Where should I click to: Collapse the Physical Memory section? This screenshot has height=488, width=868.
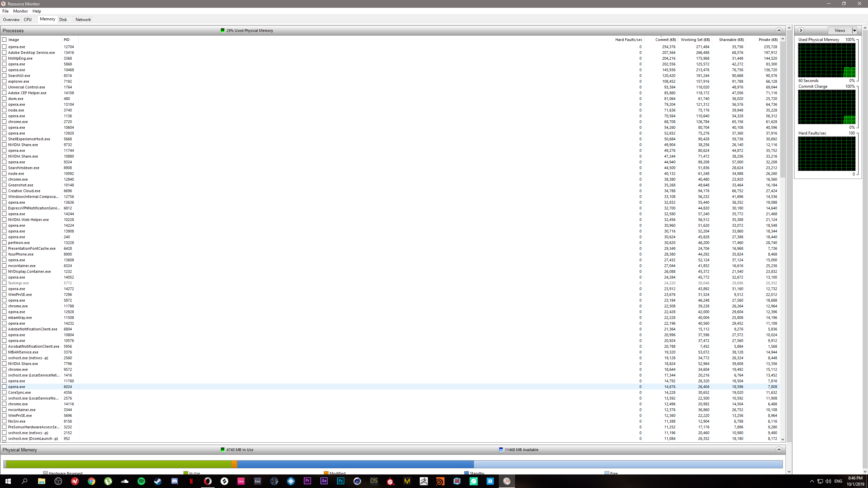click(x=779, y=449)
